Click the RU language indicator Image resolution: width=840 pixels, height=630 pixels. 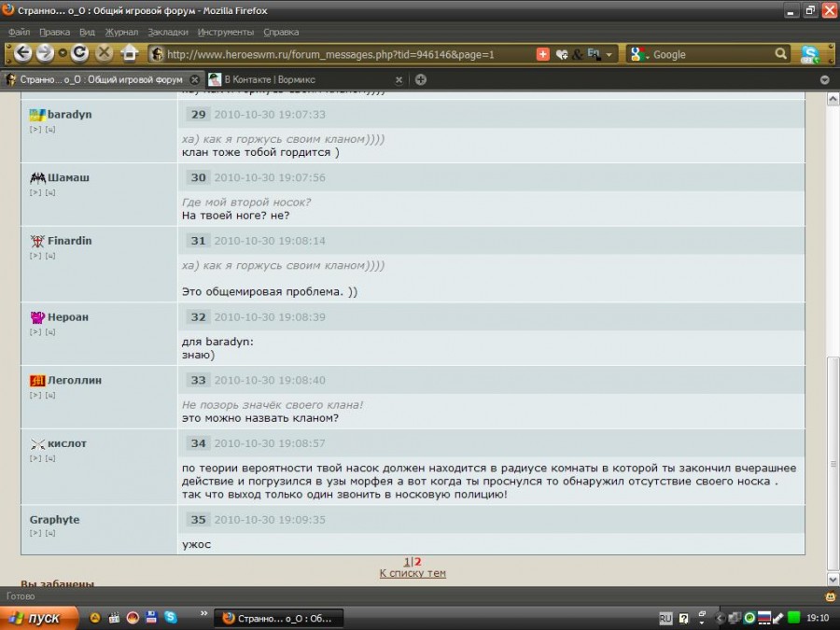665,618
